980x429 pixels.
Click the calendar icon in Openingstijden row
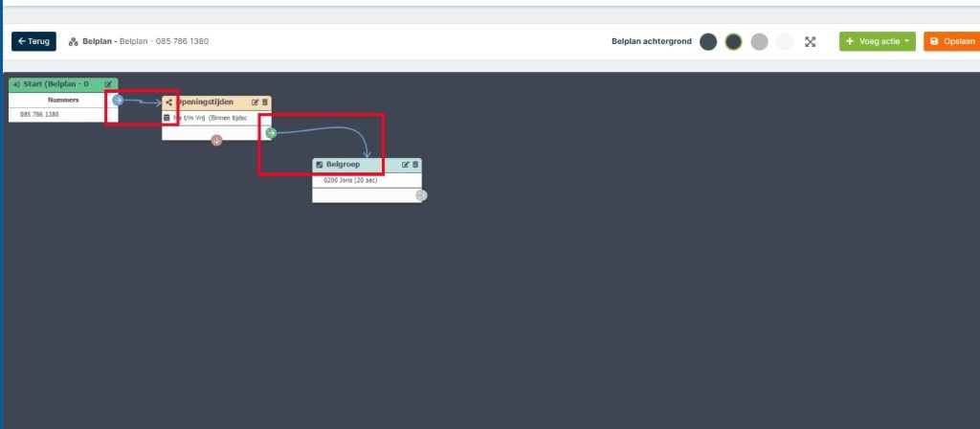[167, 118]
